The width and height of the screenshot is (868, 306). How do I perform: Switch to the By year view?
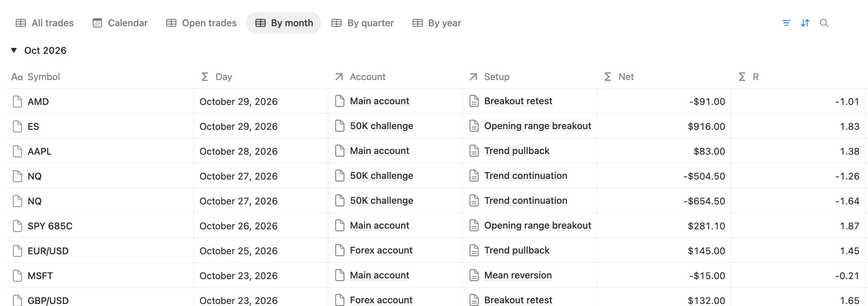point(437,23)
